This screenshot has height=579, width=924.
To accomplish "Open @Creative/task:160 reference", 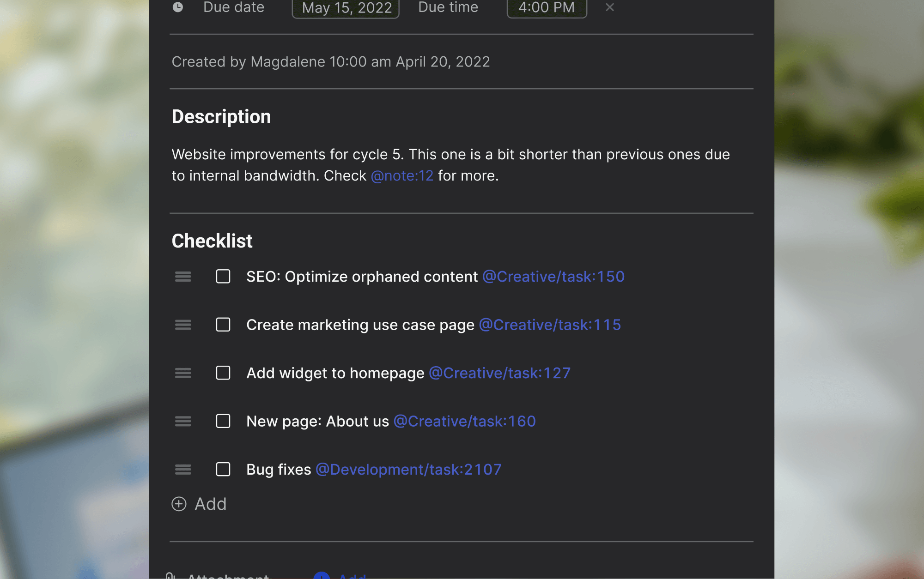I will pos(464,421).
